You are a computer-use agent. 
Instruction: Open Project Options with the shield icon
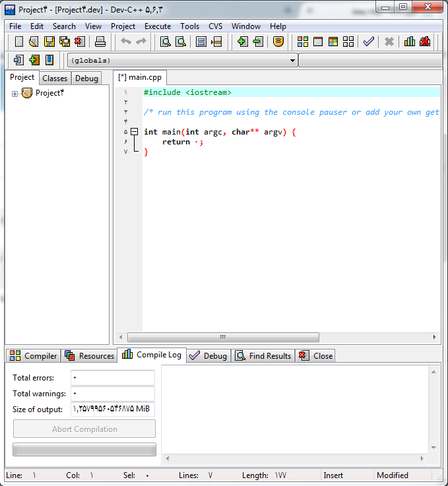278,42
